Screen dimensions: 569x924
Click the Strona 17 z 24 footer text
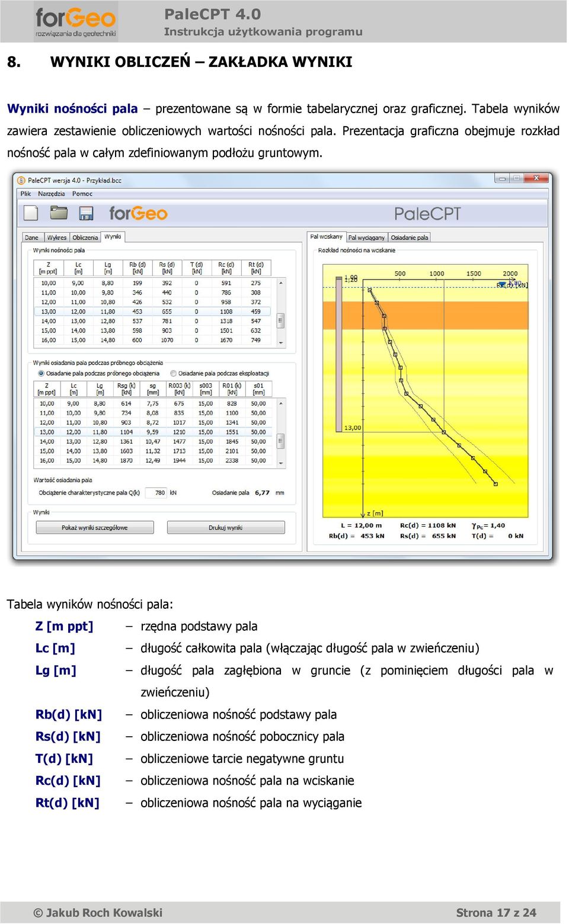[x=496, y=913]
